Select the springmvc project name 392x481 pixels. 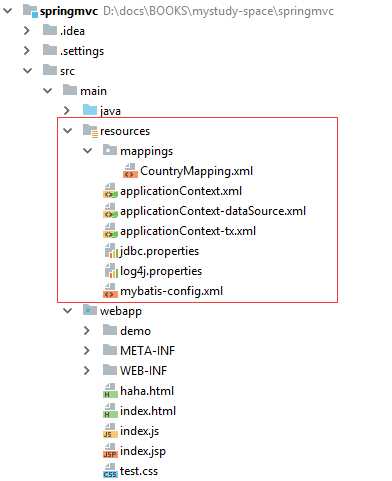(69, 12)
